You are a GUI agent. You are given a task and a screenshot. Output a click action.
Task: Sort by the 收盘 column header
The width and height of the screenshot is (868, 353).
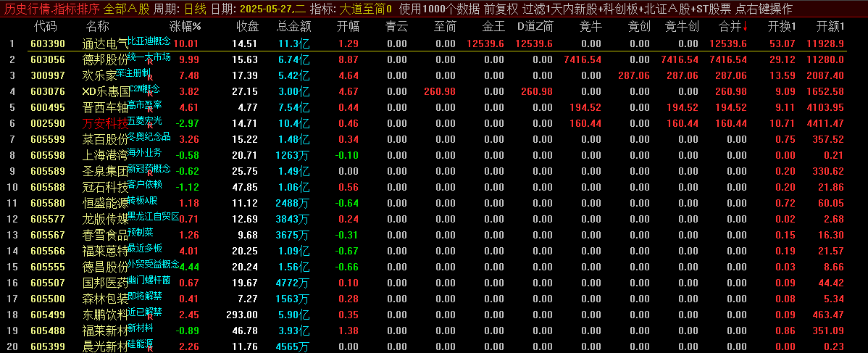pos(247,26)
